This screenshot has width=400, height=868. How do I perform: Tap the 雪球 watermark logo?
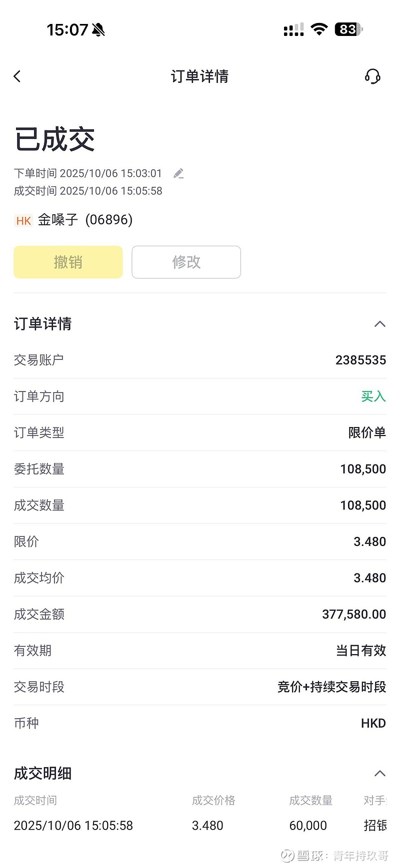(288, 856)
